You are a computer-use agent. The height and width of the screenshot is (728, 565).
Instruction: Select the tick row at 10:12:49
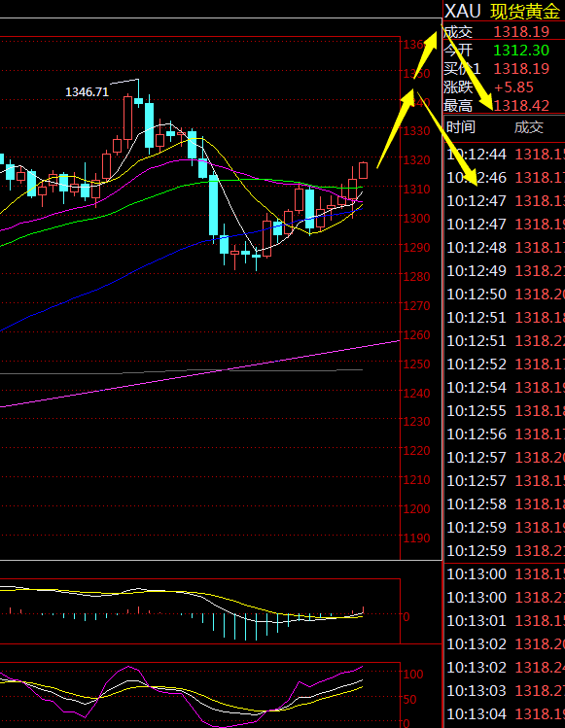click(x=505, y=270)
